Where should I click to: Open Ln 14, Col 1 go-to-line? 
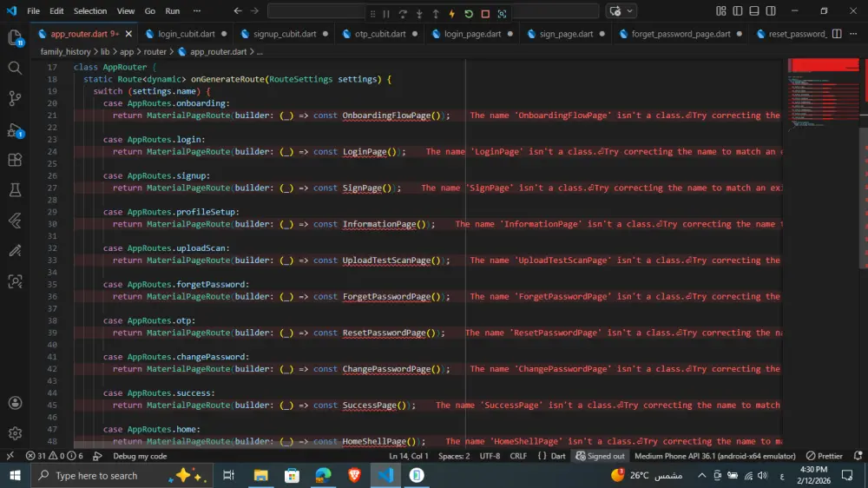pyautogui.click(x=409, y=456)
